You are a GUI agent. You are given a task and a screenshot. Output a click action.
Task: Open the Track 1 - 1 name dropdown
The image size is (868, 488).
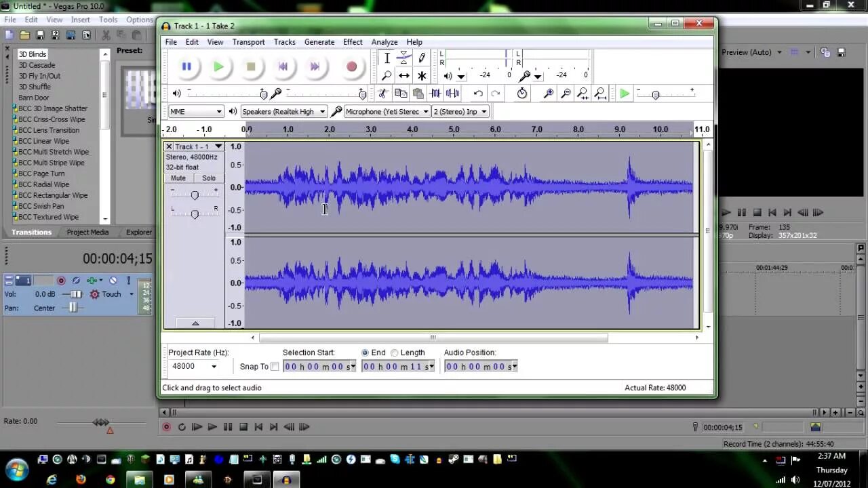click(218, 146)
